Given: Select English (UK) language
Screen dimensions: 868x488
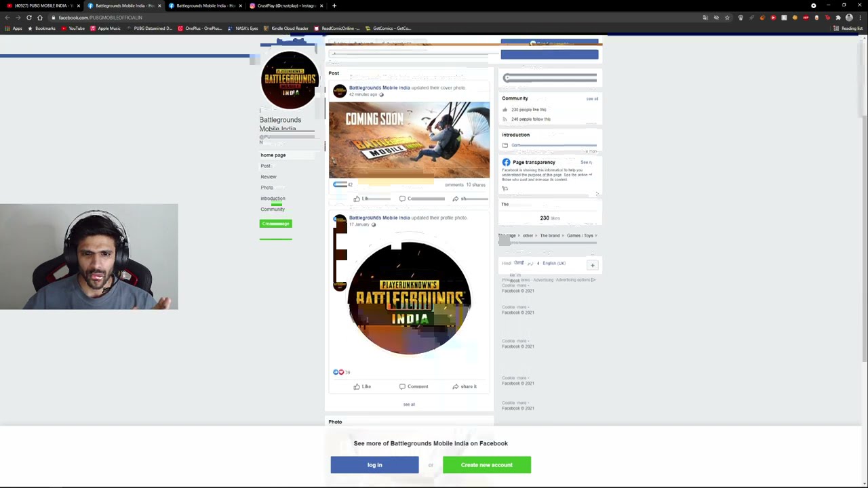Looking at the screenshot, I should (554, 263).
